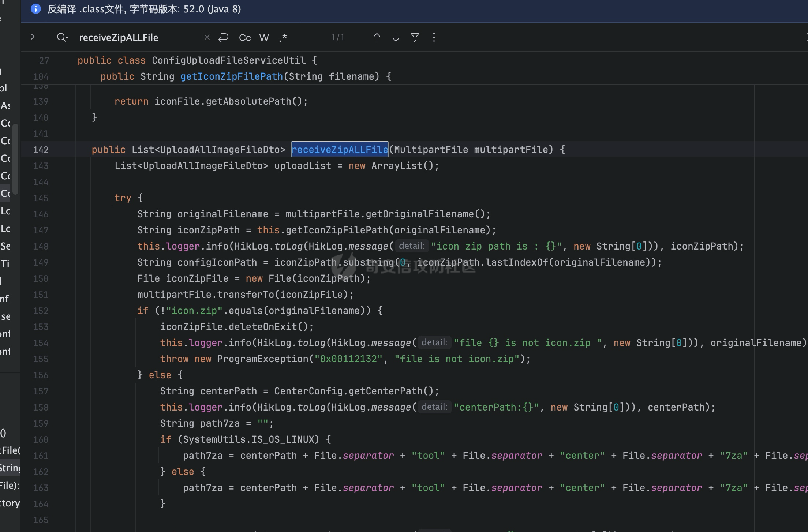
Task: Click configIconPath variable on line 149
Action: (217, 262)
